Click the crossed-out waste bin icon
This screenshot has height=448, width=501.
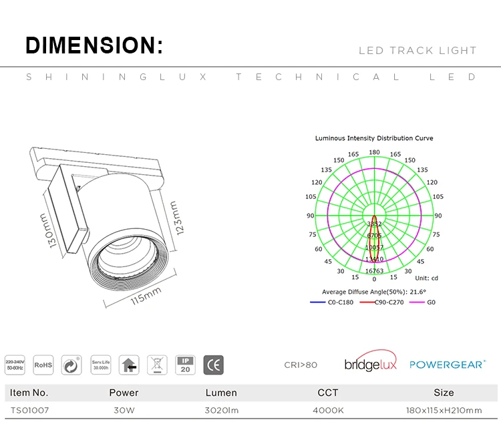157,365
